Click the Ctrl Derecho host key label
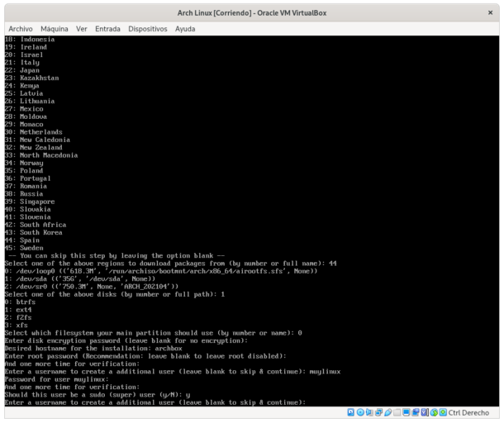504x423 pixels. point(468,412)
